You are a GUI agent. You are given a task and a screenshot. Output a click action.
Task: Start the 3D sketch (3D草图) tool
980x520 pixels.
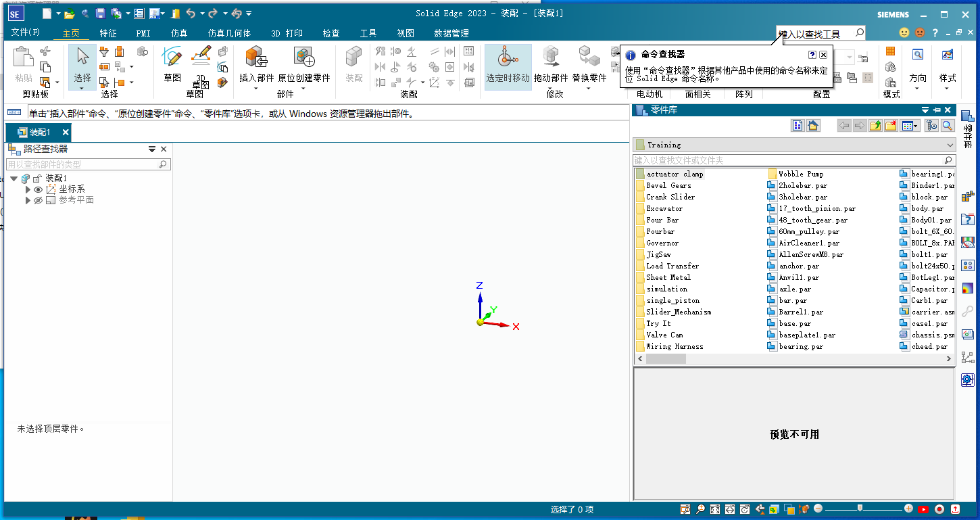201,57
